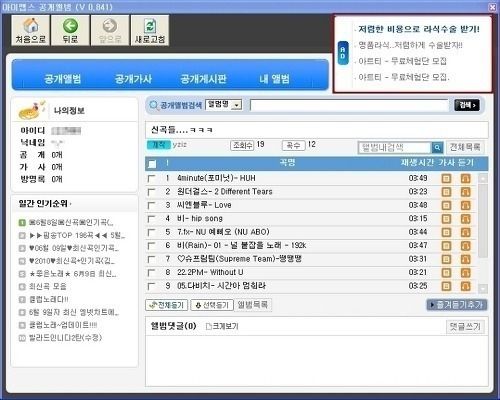Click the 전체듣기 play all button

(x=167, y=305)
